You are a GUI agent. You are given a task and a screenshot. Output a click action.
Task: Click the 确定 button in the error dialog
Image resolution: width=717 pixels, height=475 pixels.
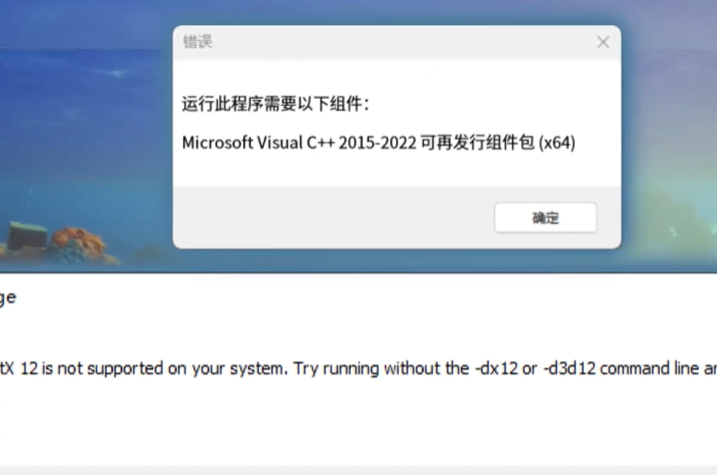click(x=546, y=218)
